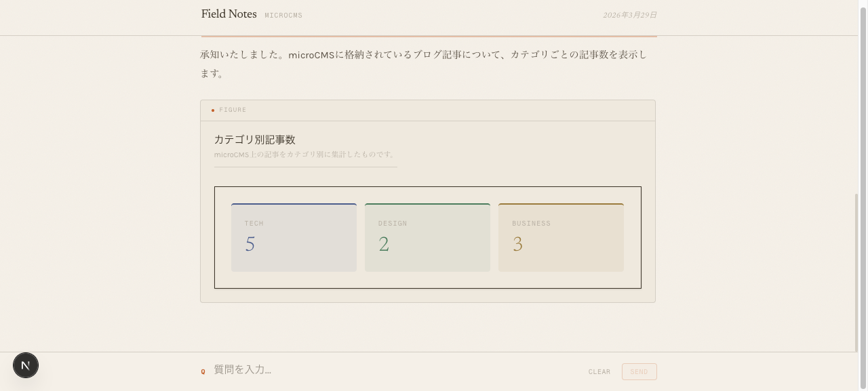This screenshot has width=868, height=391.
Task: Toggle the BUSINESS card count 3
Action: pyautogui.click(x=517, y=244)
